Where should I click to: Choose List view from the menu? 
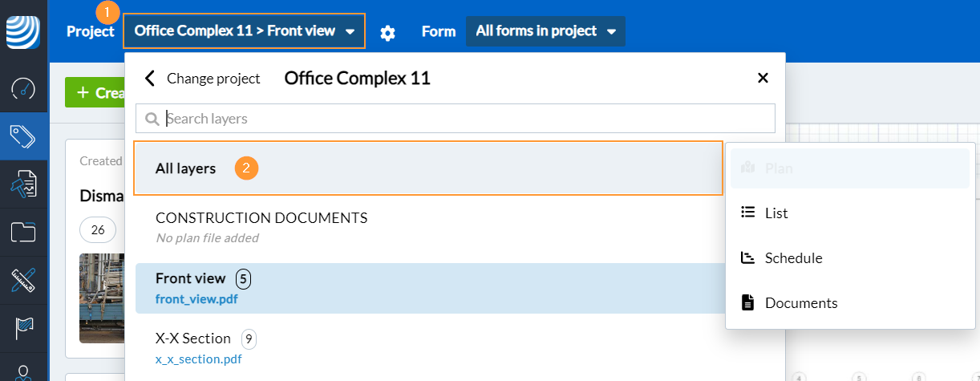776,213
